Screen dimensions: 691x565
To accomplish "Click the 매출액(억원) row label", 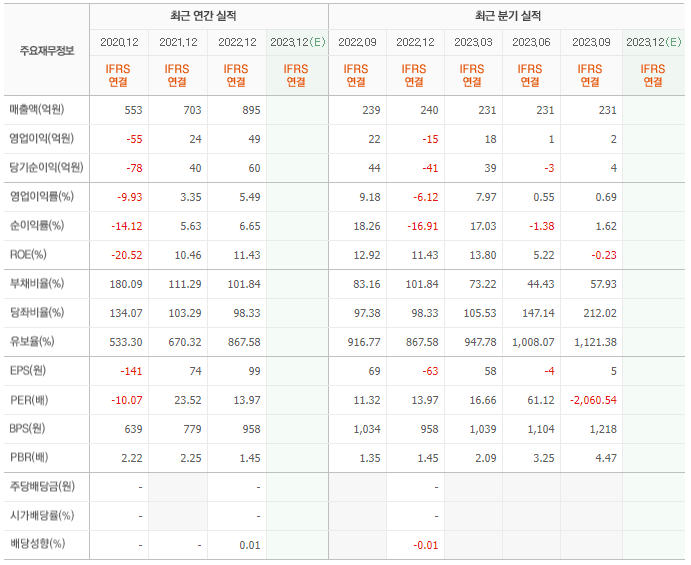I will (x=37, y=109).
